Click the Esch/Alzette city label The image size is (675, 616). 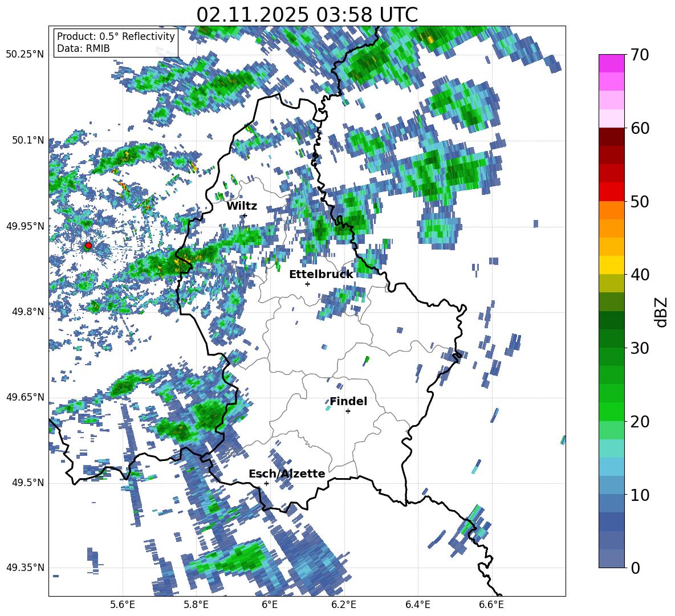287,474
